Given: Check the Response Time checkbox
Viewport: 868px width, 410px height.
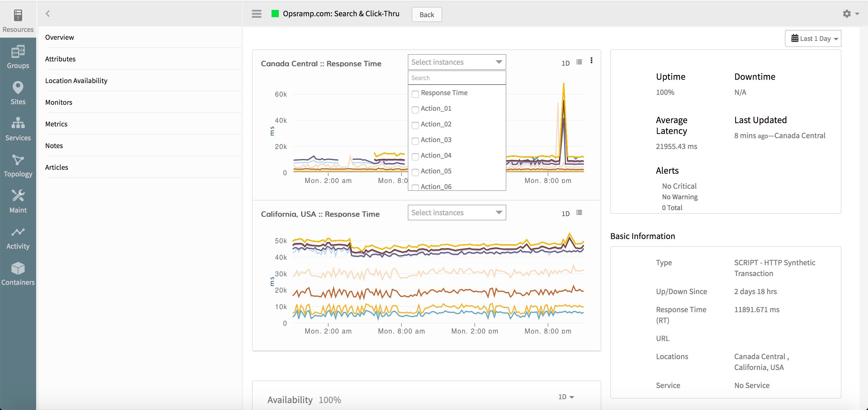Looking at the screenshot, I should [x=415, y=94].
